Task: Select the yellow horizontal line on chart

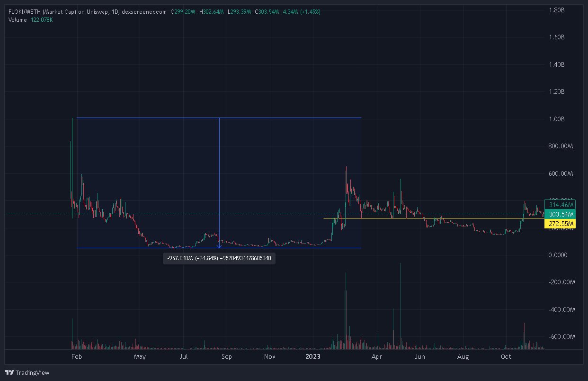Action: 434,218
